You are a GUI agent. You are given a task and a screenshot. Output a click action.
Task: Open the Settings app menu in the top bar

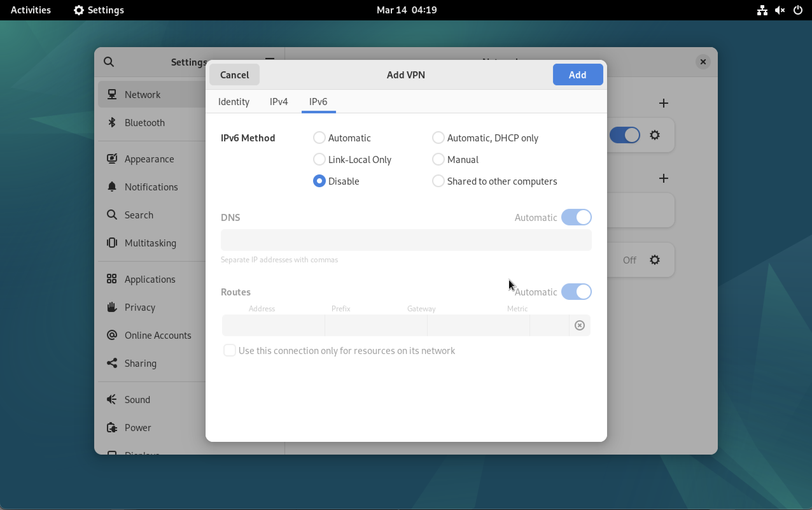[x=99, y=10]
